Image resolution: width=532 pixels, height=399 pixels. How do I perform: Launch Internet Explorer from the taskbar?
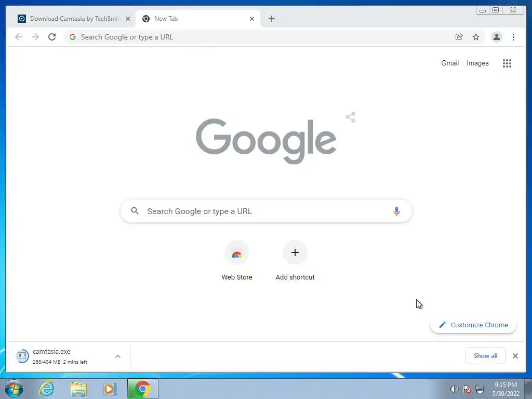coord(46,389)
